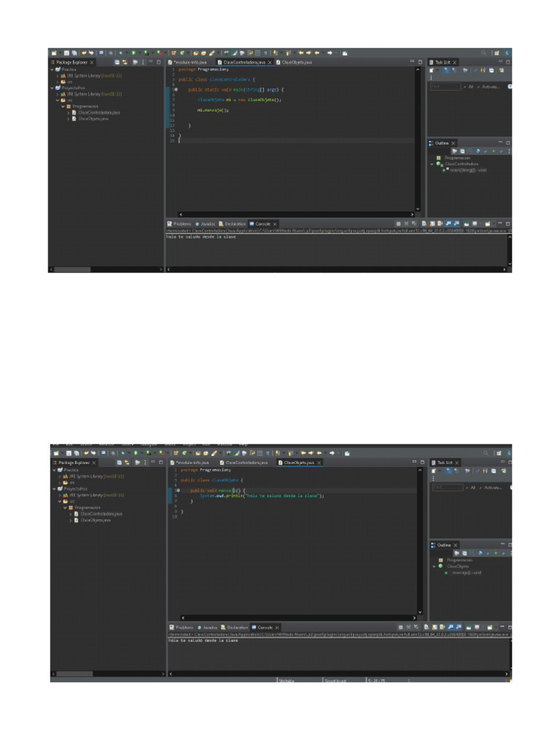Collapse ClaseControladora class node in the Outline
560x747 pixels.
point(432,164)
